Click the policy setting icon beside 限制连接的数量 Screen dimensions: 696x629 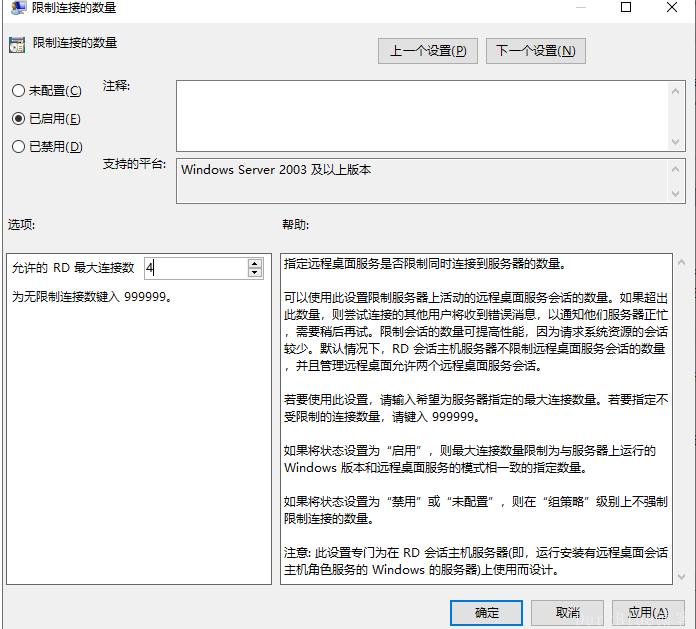(17, 45)
